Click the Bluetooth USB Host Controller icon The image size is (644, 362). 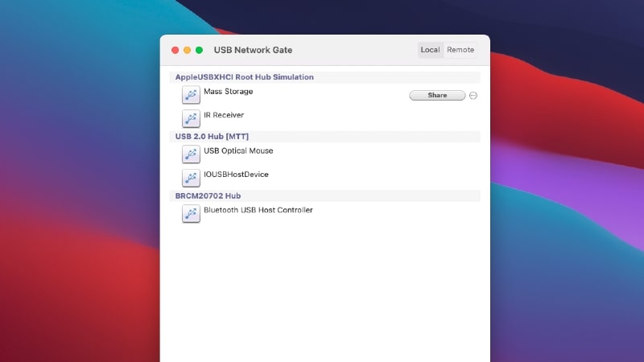191,214
